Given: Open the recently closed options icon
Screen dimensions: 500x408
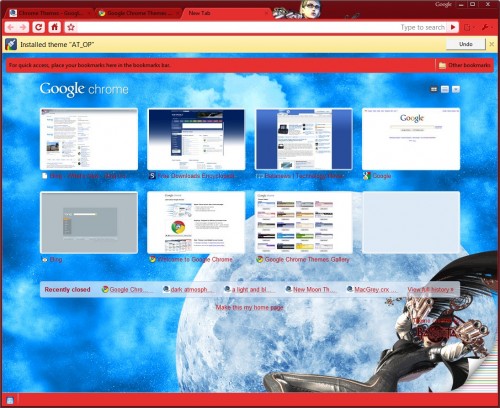Looking at the screenshot, I should pyautogui.click(x=456, y=89).
